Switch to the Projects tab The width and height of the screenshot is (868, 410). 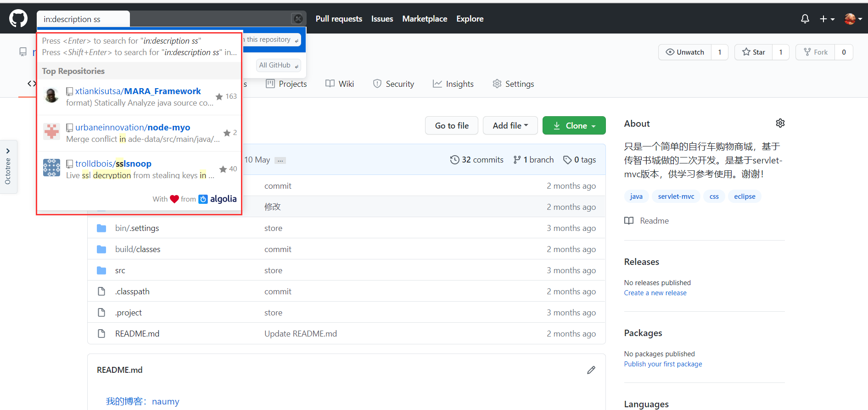click(x=286, y=84)
